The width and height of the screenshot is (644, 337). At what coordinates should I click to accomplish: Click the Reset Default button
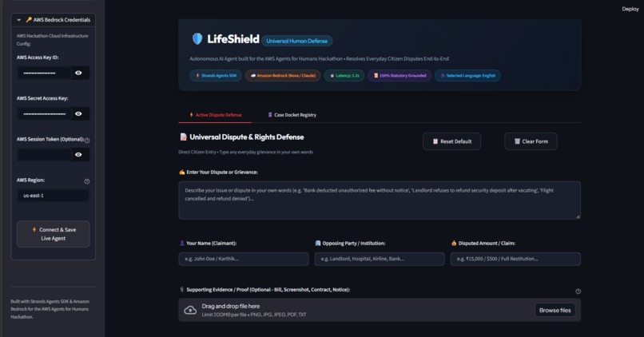[451, 141]
